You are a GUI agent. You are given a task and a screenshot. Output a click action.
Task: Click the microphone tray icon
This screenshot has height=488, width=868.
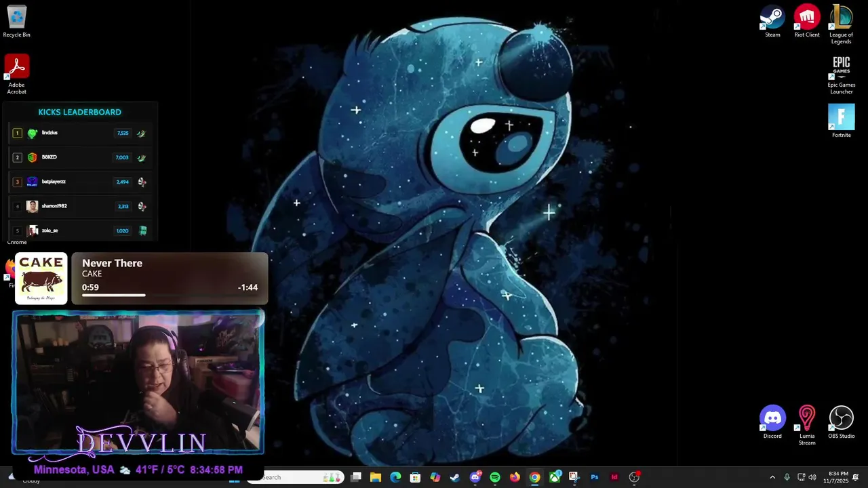tap(787, 477)
